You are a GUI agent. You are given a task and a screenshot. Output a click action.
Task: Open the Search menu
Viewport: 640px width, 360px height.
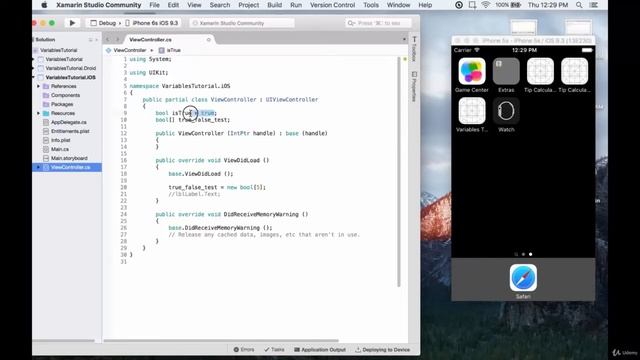pyautogui.click(x=220, y=5)
